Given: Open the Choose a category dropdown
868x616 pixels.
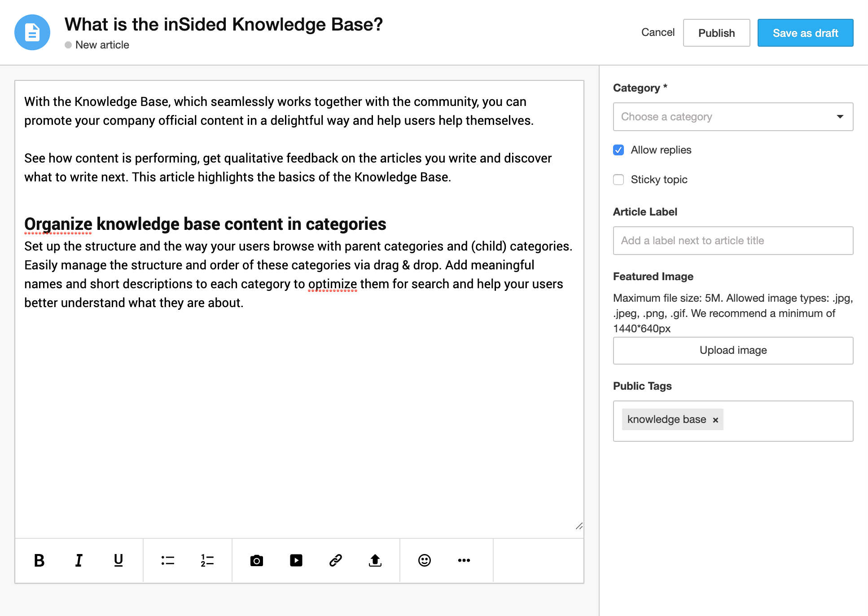Looking at the screenshot, I should click(733, 117).
